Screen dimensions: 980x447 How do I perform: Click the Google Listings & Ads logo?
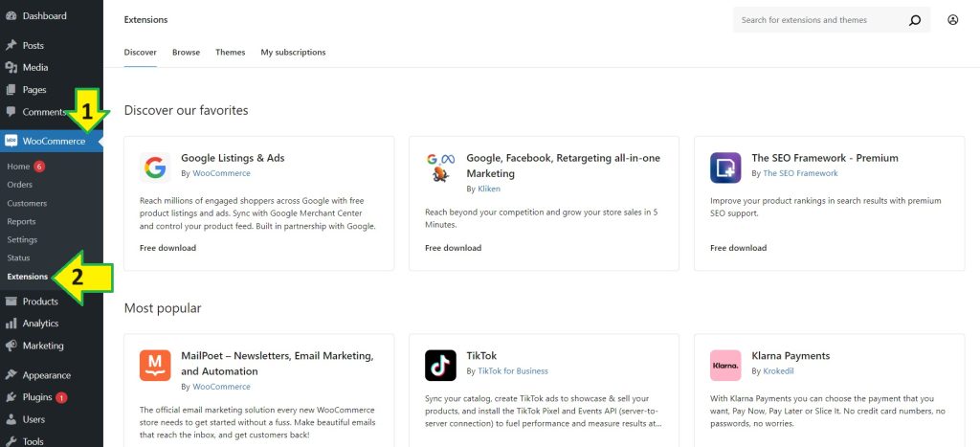155,168
